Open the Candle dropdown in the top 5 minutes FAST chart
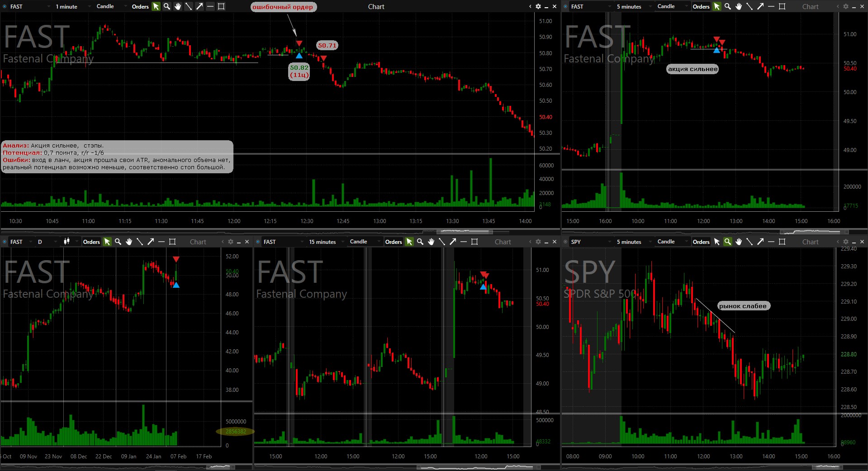The width and height of the screenshot is (868, 471). coord(672,6)
